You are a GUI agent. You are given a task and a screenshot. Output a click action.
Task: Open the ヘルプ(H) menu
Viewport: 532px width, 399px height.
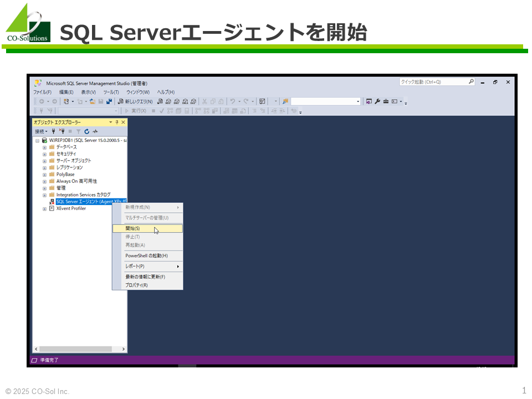click(166, 93)
